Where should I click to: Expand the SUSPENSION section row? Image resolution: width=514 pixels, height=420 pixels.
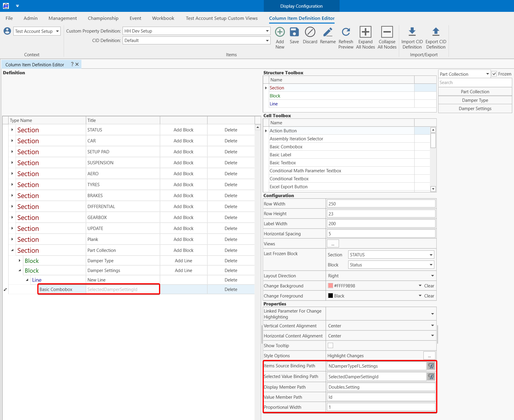click(x=12, y=163)
